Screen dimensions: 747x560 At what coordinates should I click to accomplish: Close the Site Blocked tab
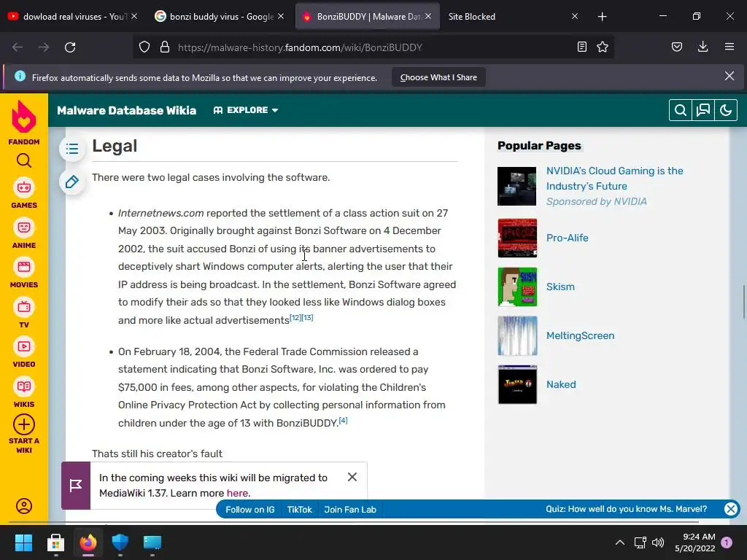point(575,17)
